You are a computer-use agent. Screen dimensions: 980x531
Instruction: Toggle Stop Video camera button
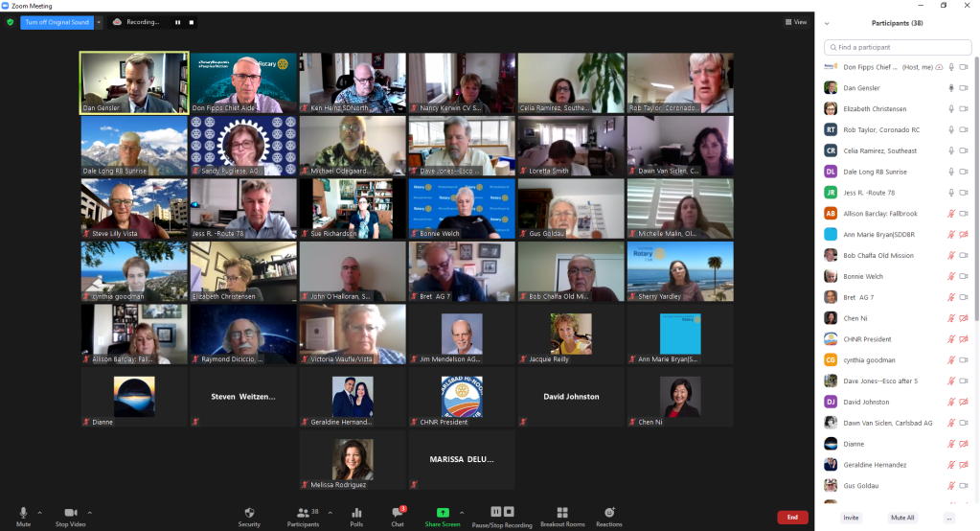70,516
